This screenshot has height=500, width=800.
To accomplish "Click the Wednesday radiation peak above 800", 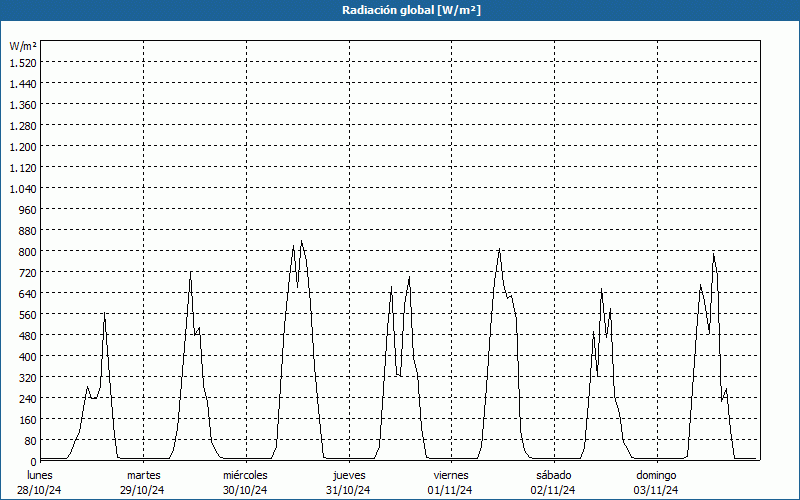I will point(302,241).
